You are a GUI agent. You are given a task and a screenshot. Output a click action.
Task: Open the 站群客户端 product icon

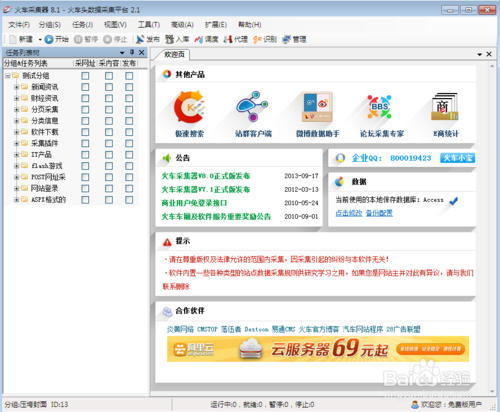[252, 106]
